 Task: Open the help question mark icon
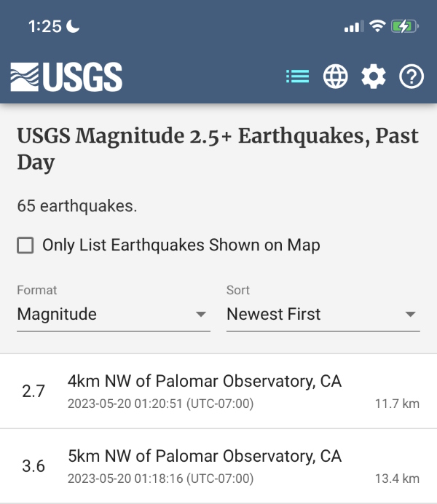(412, 76)
